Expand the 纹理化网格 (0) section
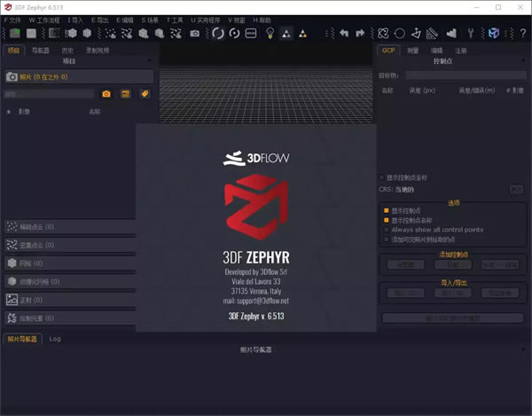Screen dimensions: 532x416 pyautogui.click(x=70, y=282)
